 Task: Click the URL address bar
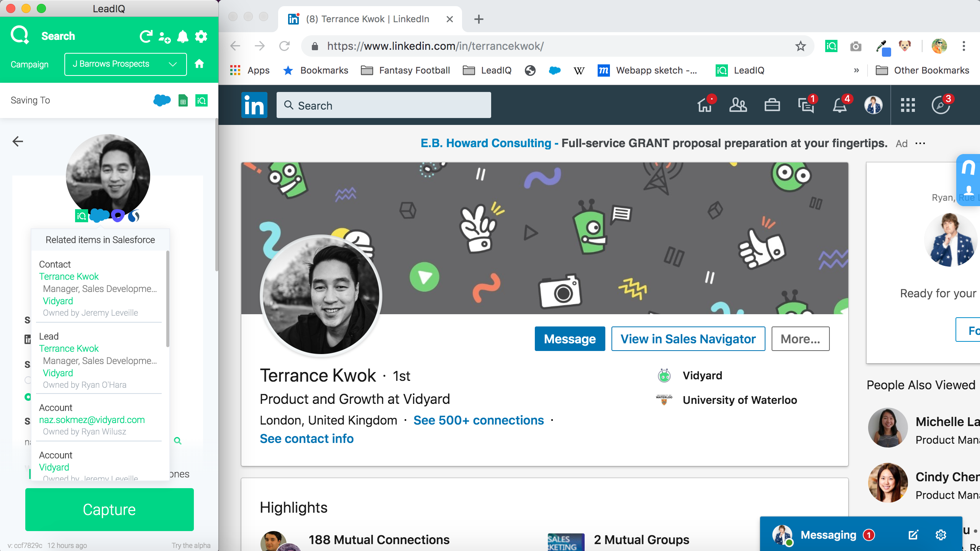[557, 46]
